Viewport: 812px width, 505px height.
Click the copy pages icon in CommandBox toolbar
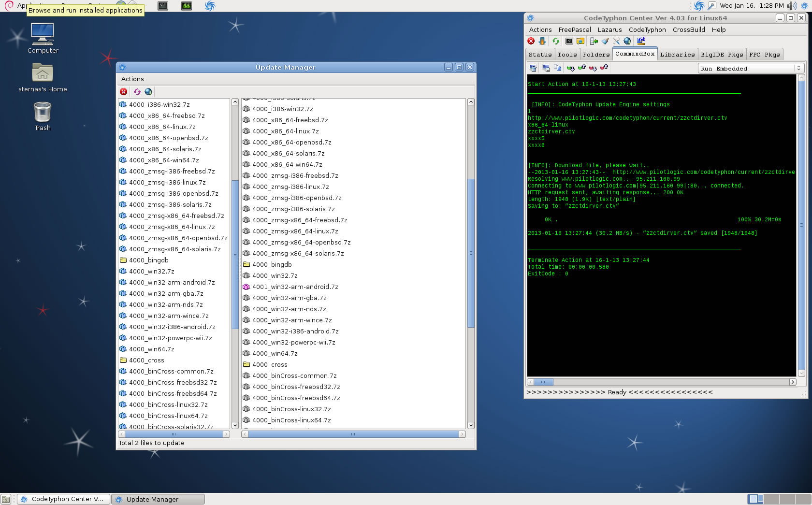(x=557, y=68)
